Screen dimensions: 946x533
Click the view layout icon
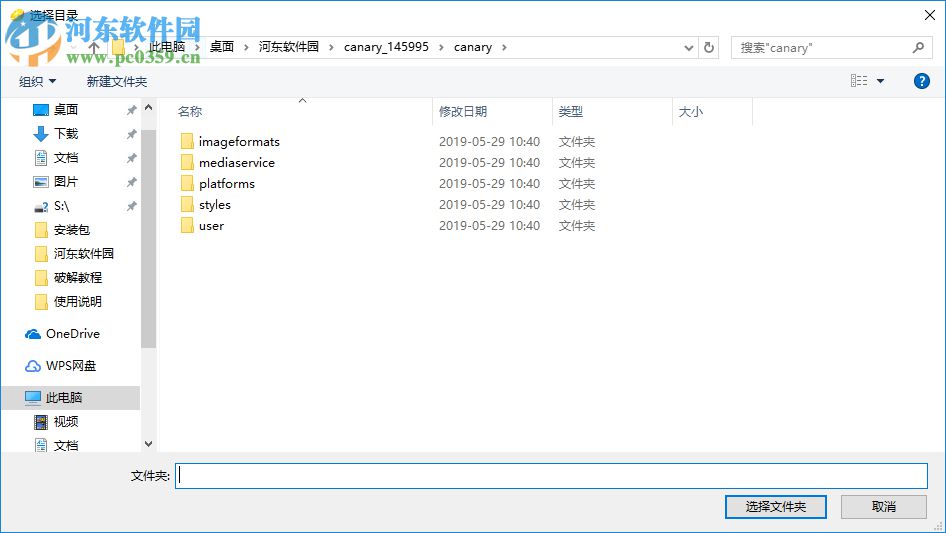tap(859, 80)
